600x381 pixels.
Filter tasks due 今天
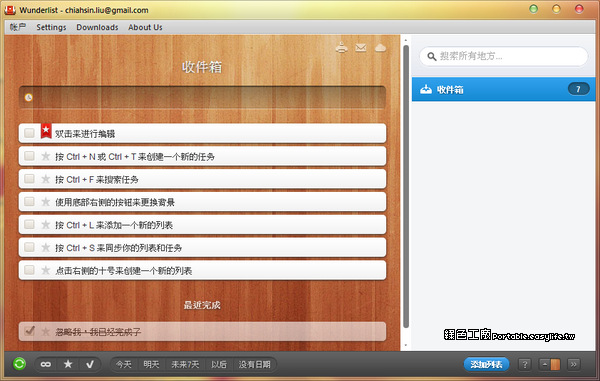click(124, 364)
